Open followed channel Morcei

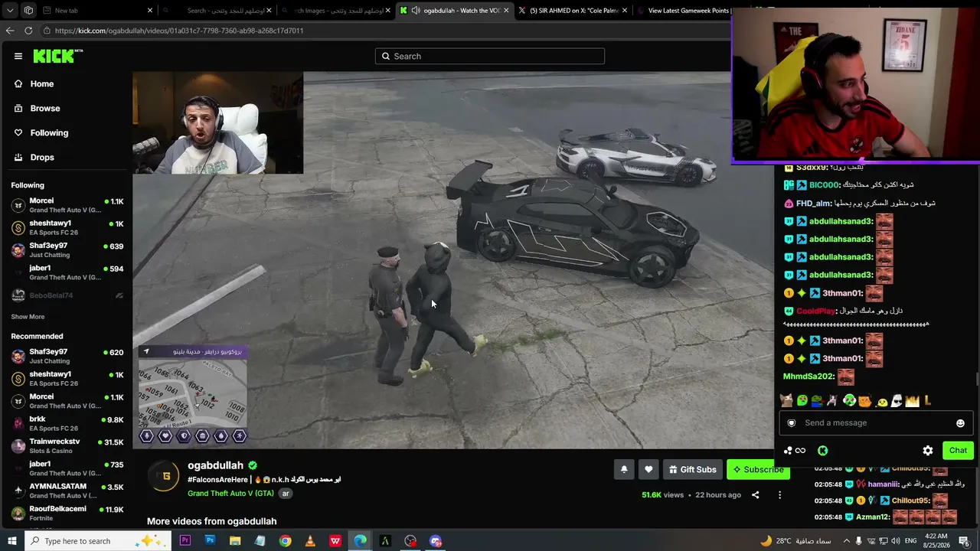click(x=67, y=205)
